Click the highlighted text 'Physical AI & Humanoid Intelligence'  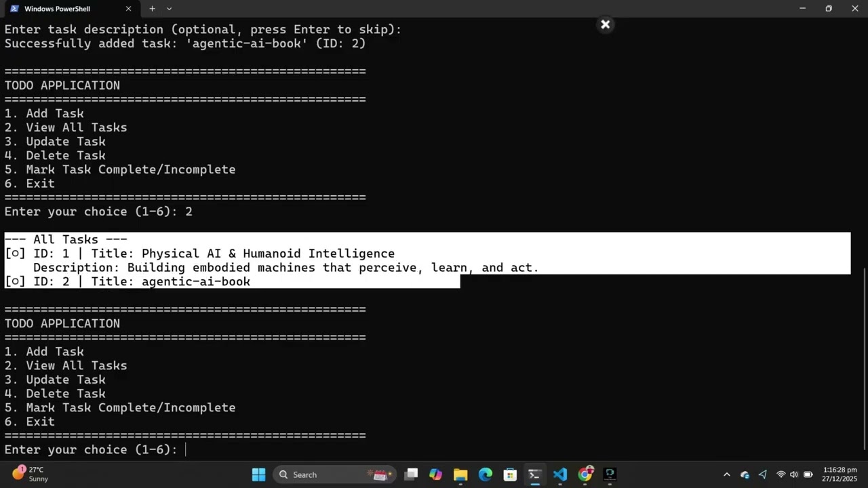[x=268, y=253]
